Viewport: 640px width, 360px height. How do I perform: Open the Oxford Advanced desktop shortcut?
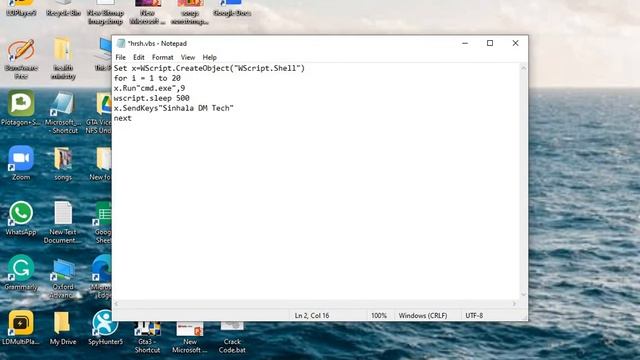[62, 269]
